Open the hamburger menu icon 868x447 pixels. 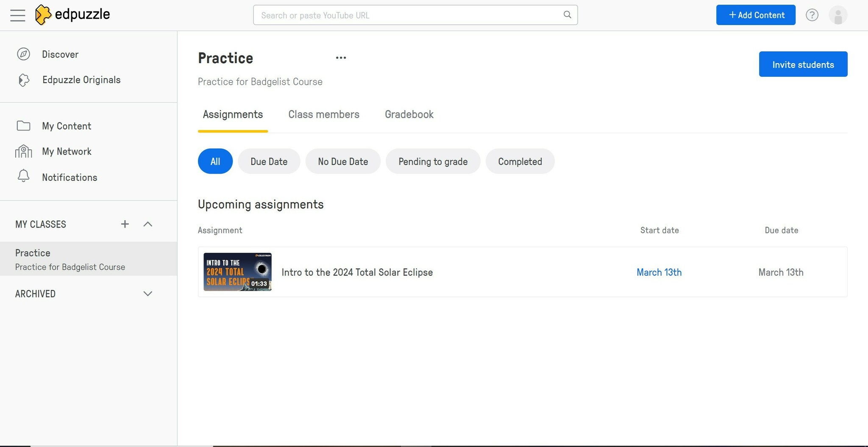click(x=17, y=15)
